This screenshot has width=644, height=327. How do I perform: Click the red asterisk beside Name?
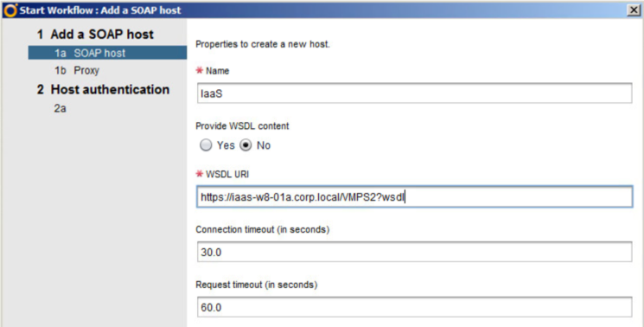[200, 70]
